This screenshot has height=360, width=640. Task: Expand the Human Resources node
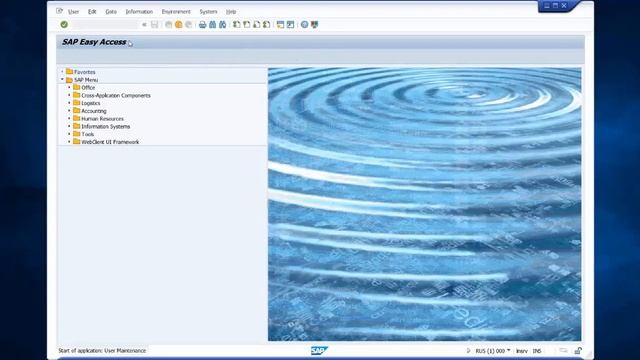click(69, 118)
